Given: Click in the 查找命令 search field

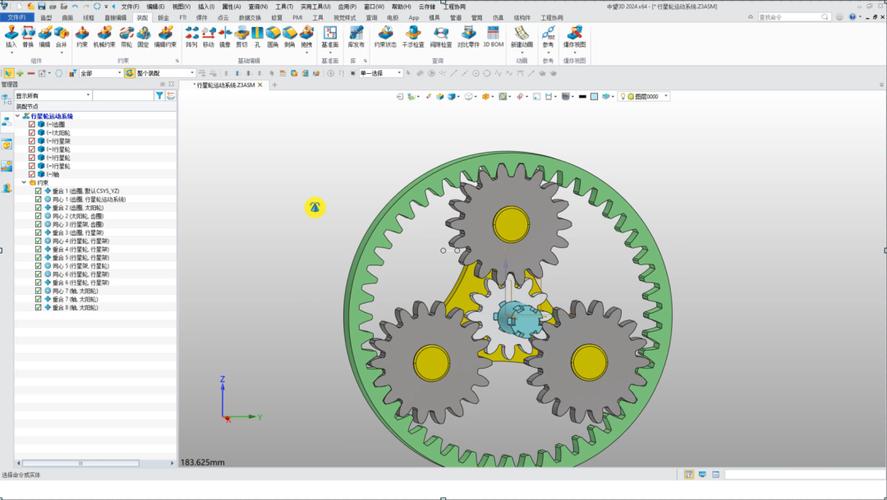Looking at the screenshot, I should (x=793, y=17).
